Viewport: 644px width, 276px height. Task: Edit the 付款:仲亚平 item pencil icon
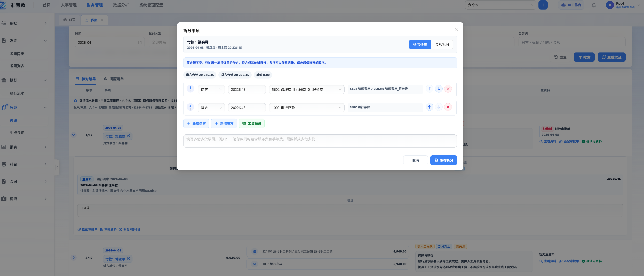pyautogui.click(x=128, y=258)
